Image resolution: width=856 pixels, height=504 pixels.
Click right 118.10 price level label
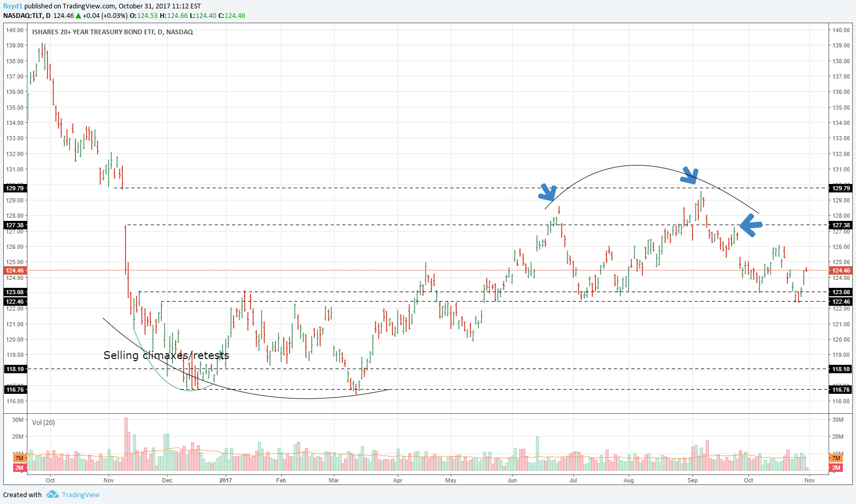[841, 369]
